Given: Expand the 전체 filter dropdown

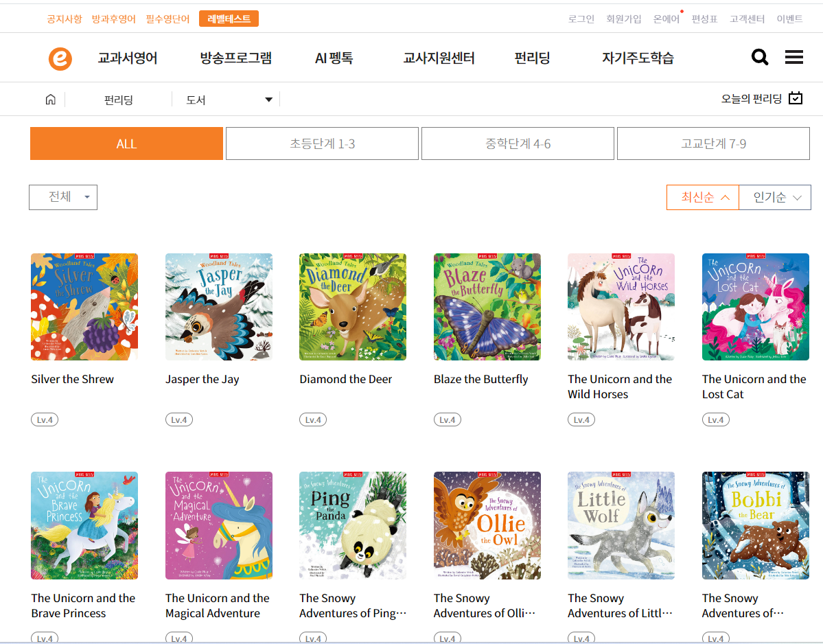Looking at the screenshot, I should pos(63,197).
